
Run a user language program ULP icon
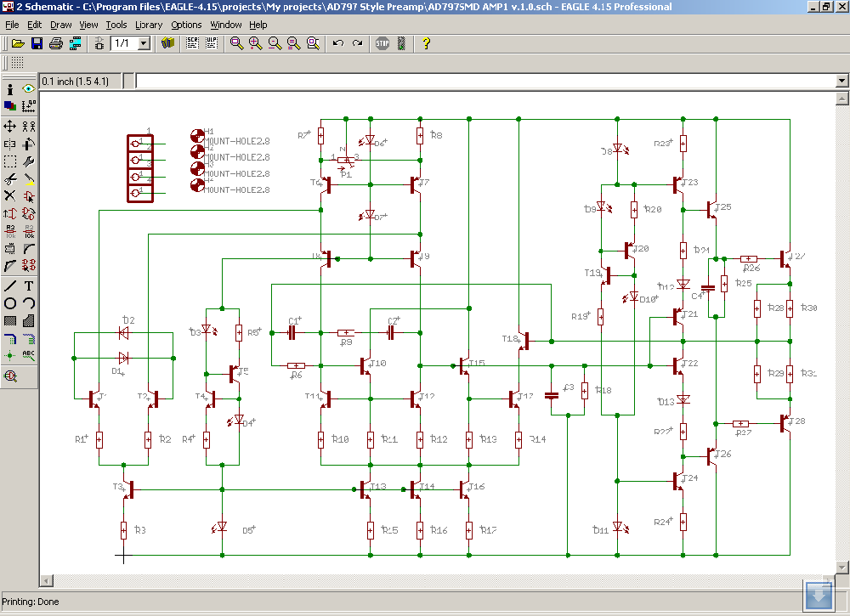point(212,43)
